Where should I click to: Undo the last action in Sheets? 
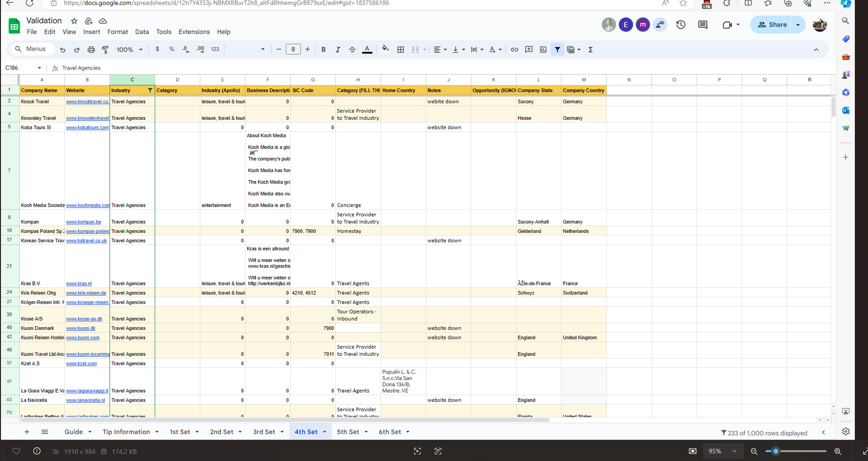pyautogui.click(x=63, y=49)
